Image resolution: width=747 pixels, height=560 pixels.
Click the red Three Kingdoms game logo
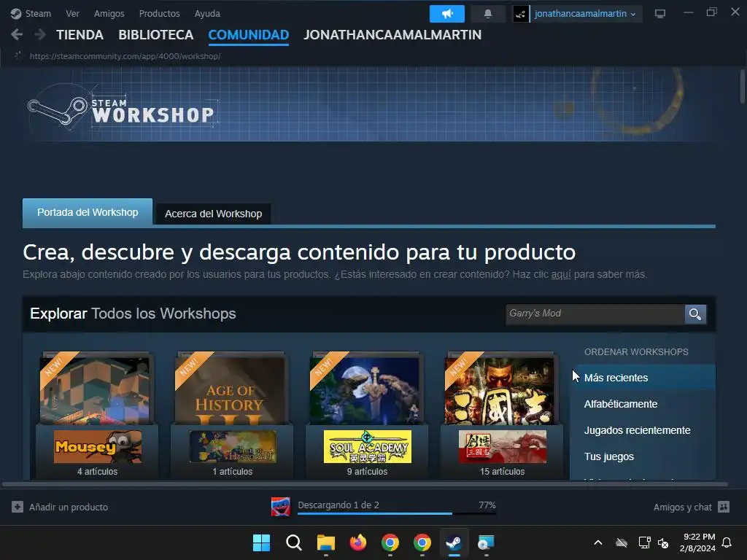[x=502, y=447]
